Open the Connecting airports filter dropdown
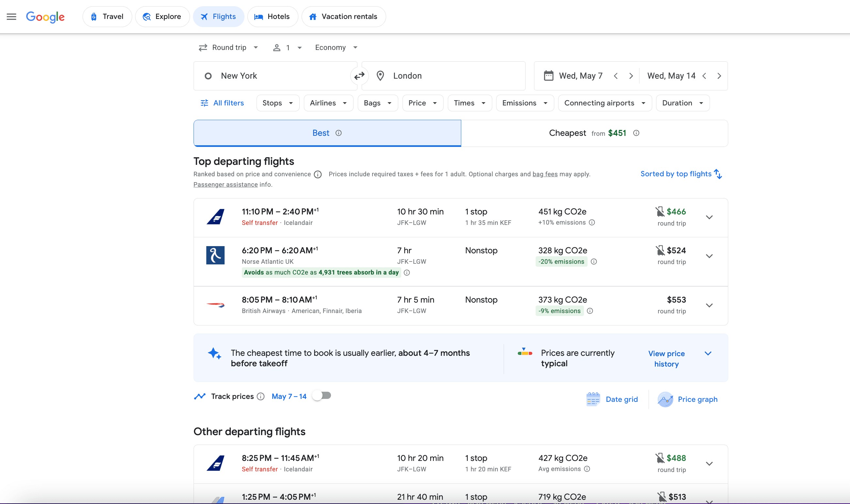The height and width of the screenshot is (504, 850). tap(605, 103)
